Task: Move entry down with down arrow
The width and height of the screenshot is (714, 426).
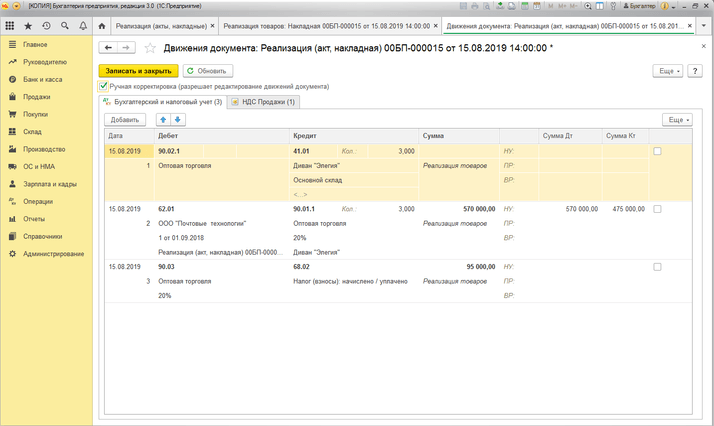Action: [x=178, y=120]
